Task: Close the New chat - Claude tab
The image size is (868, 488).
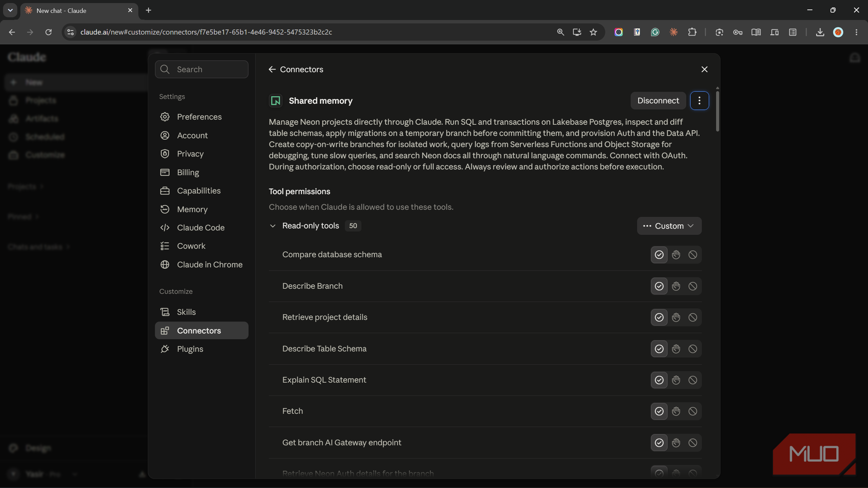Action: tap(130, 11)
